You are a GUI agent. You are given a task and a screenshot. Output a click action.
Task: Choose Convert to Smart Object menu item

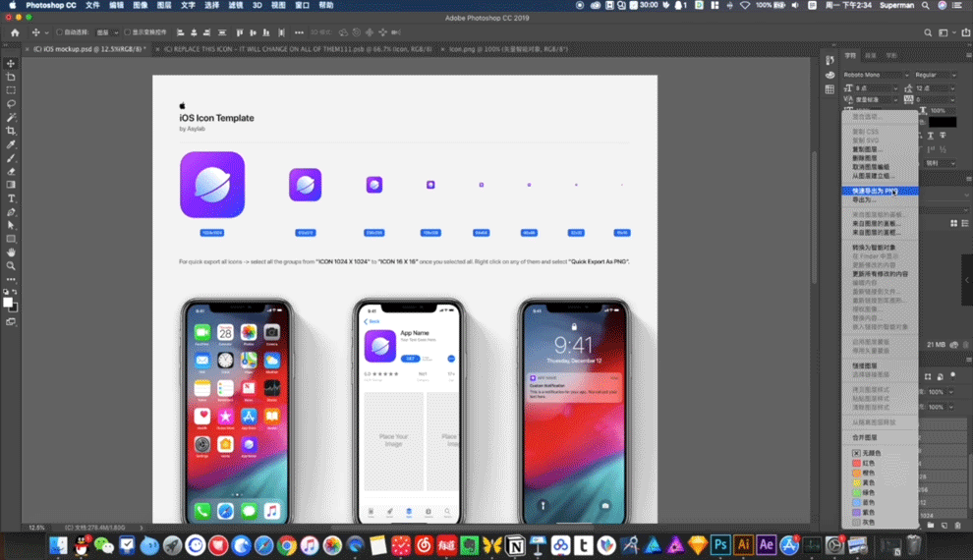point(880,248)
